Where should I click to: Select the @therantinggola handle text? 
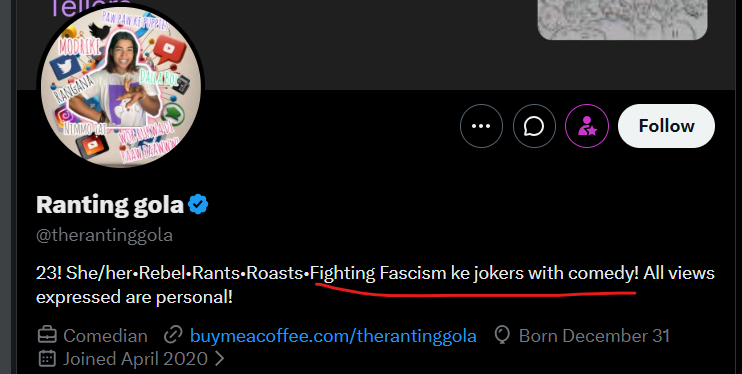(105, 235)
